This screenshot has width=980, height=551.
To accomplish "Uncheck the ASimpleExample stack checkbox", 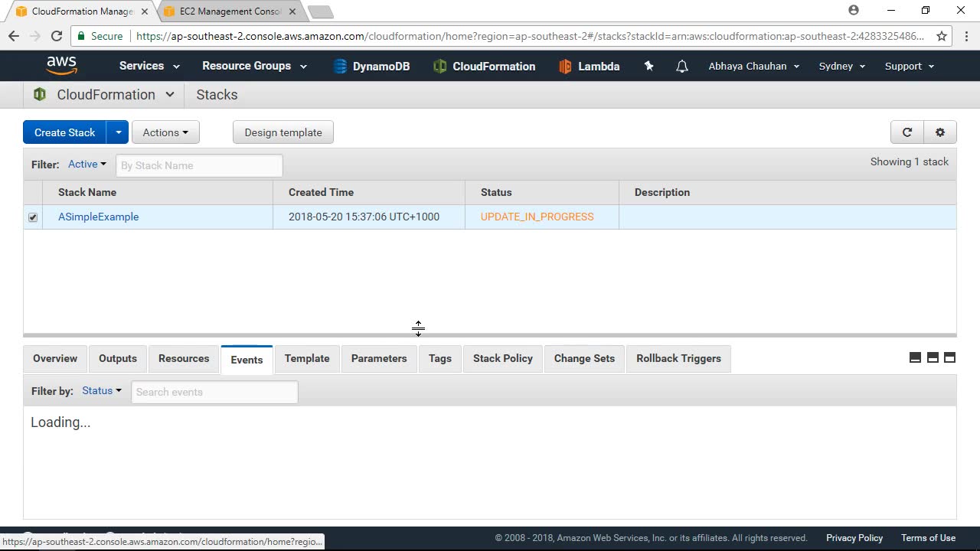I will click(33, 217).
